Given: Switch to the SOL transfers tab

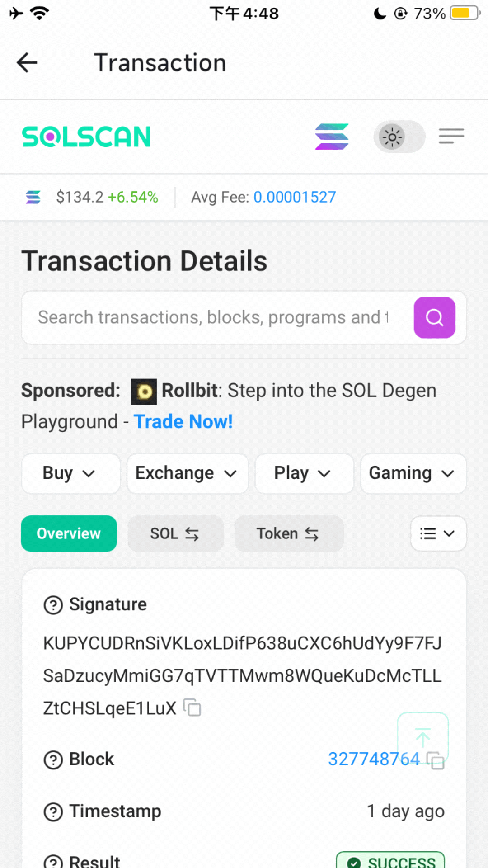Looking at the screenshot, I should [175, 533].
